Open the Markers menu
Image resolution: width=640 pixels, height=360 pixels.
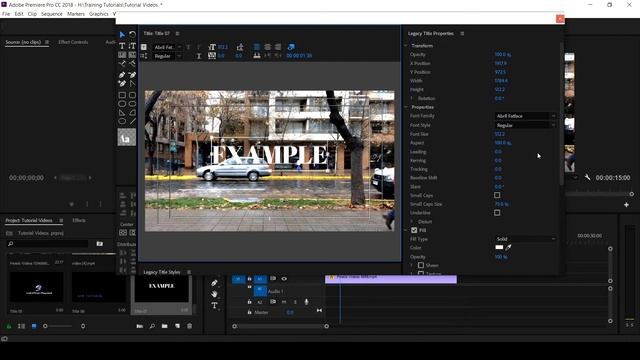pyautogui.click(x=76, y=14)
